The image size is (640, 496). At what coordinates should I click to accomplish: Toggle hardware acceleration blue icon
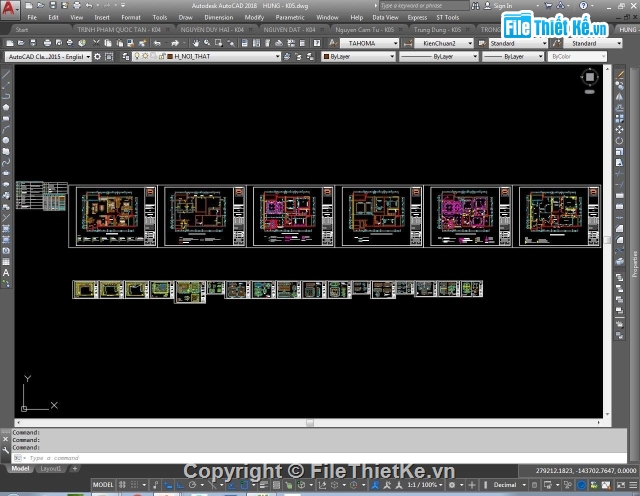click(x=582, y=485)
